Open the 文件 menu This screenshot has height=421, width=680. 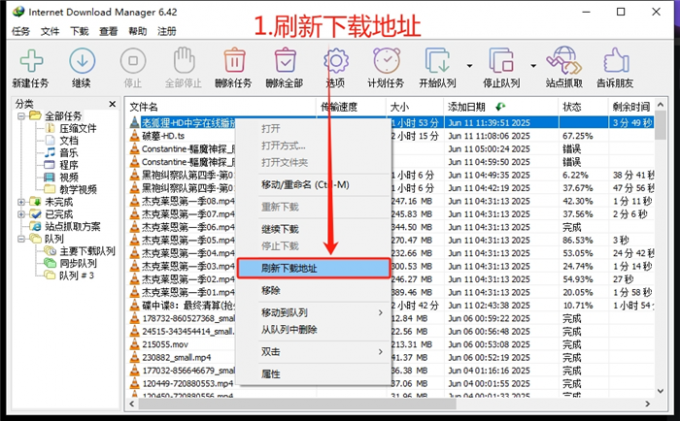[50, 31]
